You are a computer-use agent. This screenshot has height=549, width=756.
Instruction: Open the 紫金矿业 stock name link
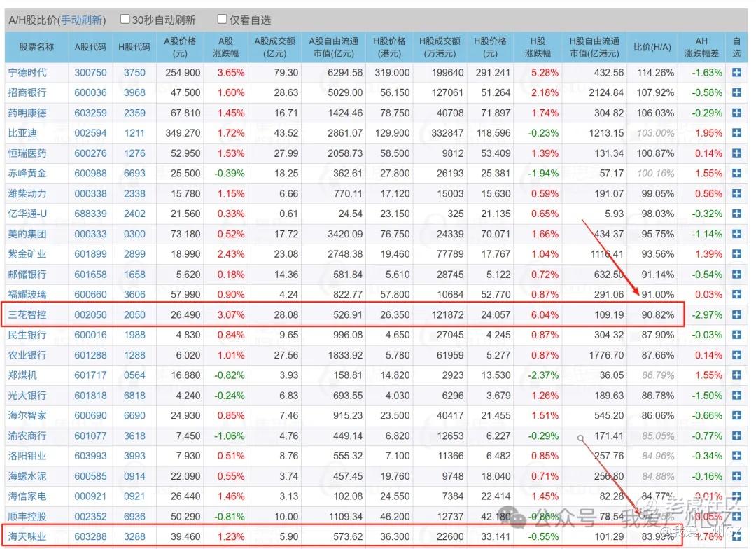27,254
